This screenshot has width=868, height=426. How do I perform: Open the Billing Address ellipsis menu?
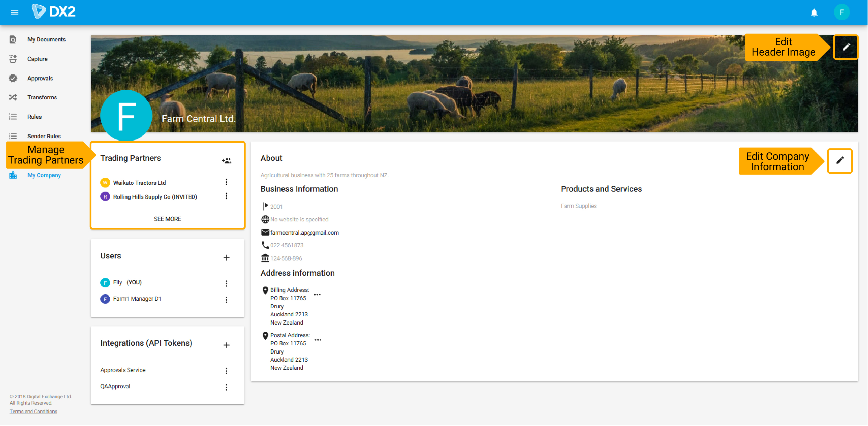coord(317,294)
